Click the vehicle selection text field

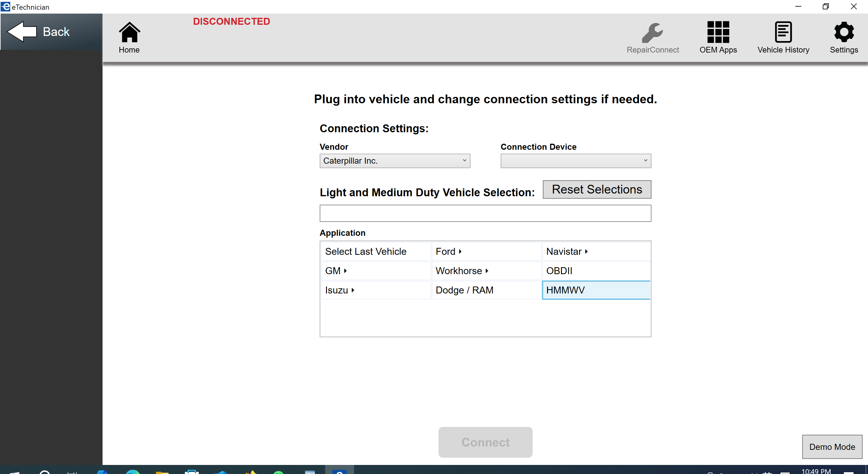tap(485, 213)
